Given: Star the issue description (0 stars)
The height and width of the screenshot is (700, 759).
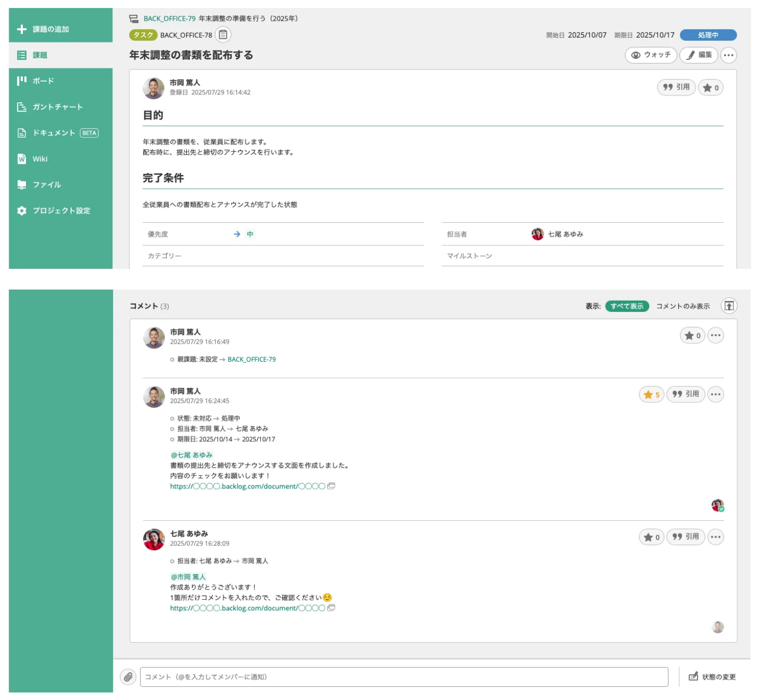Looking at the screenshot, I should click(711, 87).
